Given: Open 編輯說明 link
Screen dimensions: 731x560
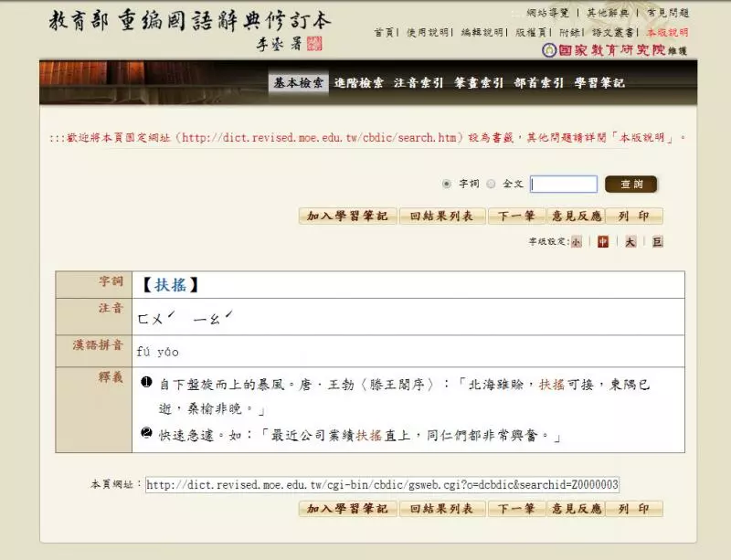Looking at the screenshot, I should tap(482, 32).
